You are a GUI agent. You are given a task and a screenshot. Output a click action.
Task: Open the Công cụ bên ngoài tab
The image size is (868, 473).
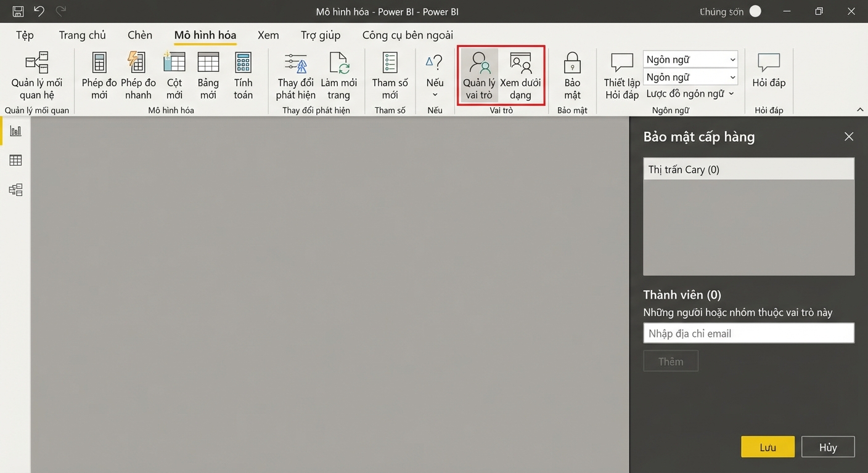point(408,35)
